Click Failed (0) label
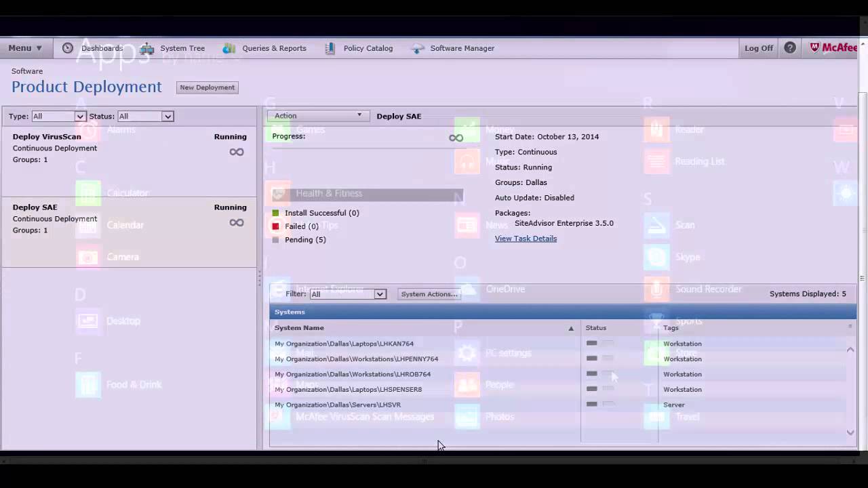Screen dimensions: 868x488 coord(302,226)
